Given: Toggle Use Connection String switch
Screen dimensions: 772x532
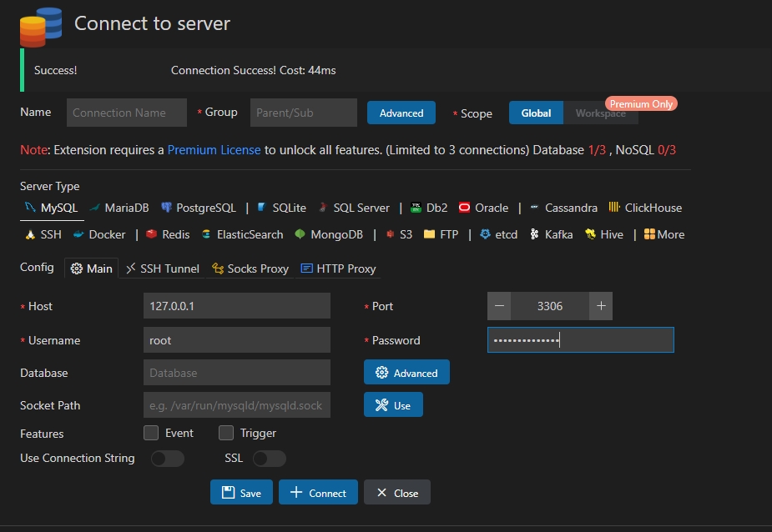Looking at the screenshot, I should (168, 459).
